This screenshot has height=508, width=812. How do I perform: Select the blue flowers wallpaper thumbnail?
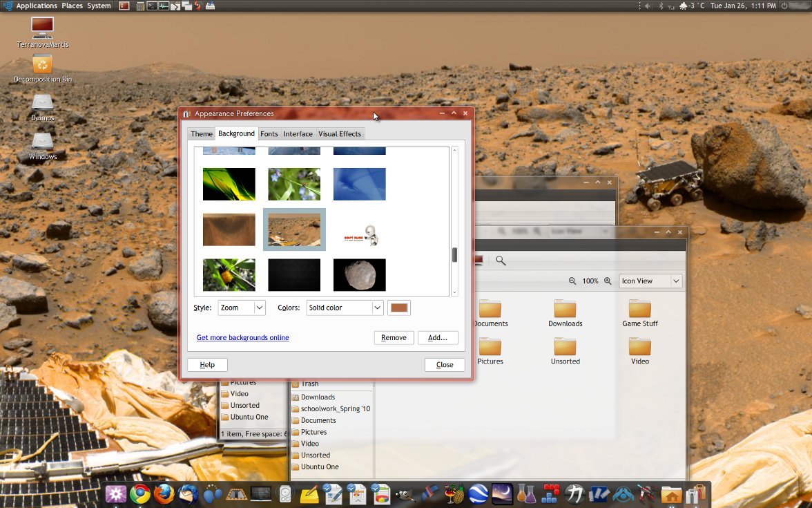pyautogui.click(x=294, y=184)
